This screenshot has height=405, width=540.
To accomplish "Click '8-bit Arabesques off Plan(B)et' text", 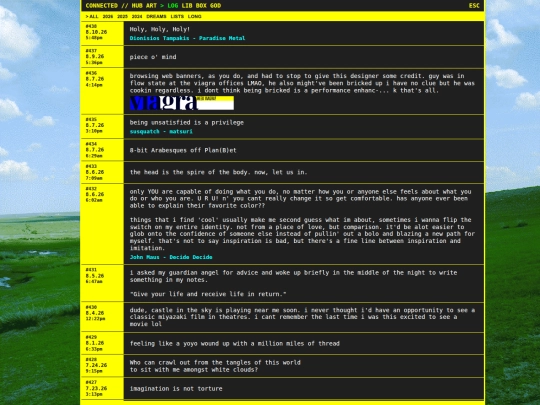I will 183,150.
